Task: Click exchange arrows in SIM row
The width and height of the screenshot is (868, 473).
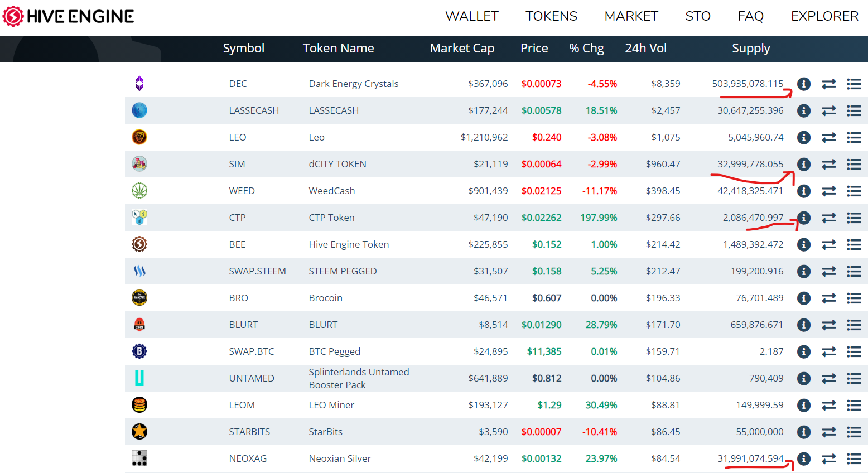Action: tap(829, 164)
